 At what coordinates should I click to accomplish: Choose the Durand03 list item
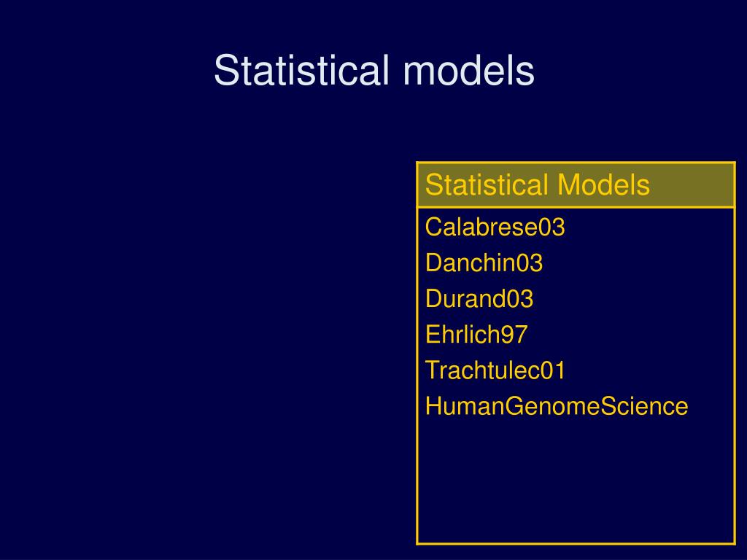479,298
